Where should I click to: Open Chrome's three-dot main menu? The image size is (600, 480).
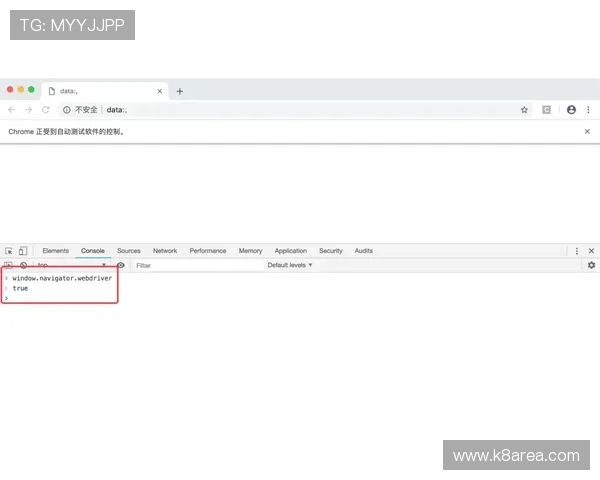click(589, 110)
